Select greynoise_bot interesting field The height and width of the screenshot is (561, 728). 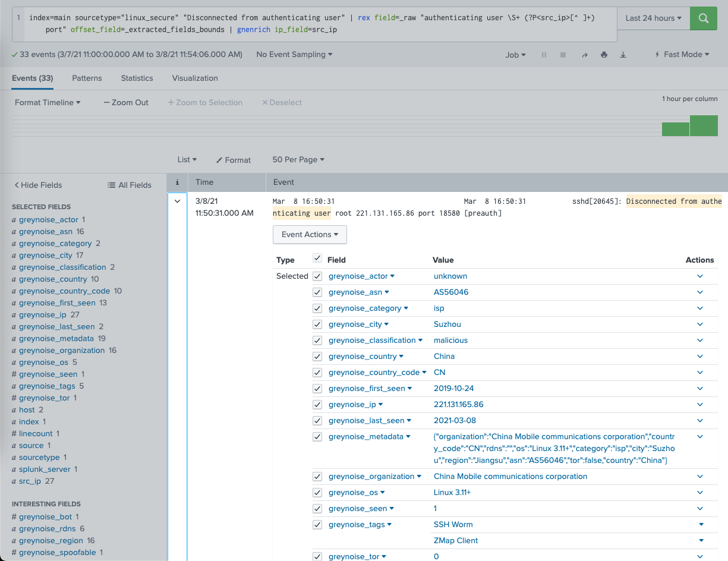pyautogui.click(x=45, y=517)
